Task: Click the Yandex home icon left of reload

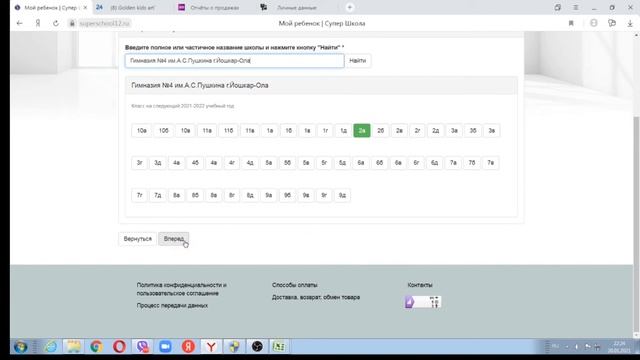Action: pyautogui.click(x=38, y=23)
